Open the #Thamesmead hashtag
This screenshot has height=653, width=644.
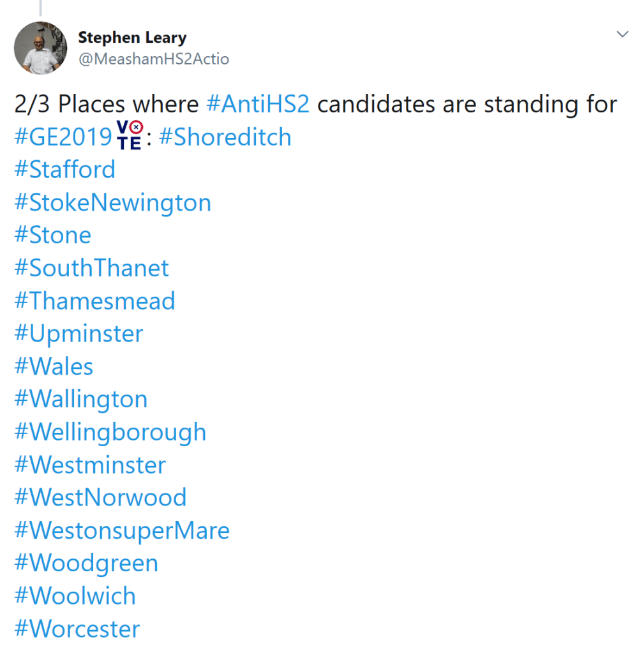(x=94, y=301)
